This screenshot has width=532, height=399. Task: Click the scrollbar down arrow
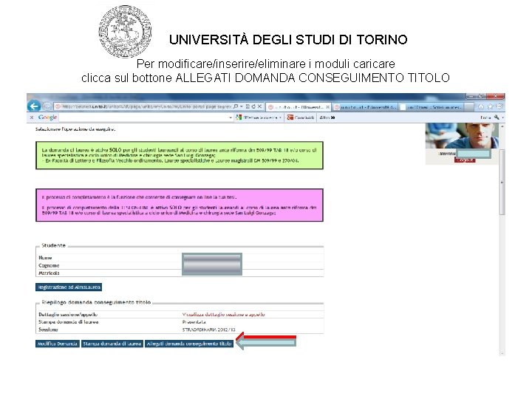pos(502,353)
